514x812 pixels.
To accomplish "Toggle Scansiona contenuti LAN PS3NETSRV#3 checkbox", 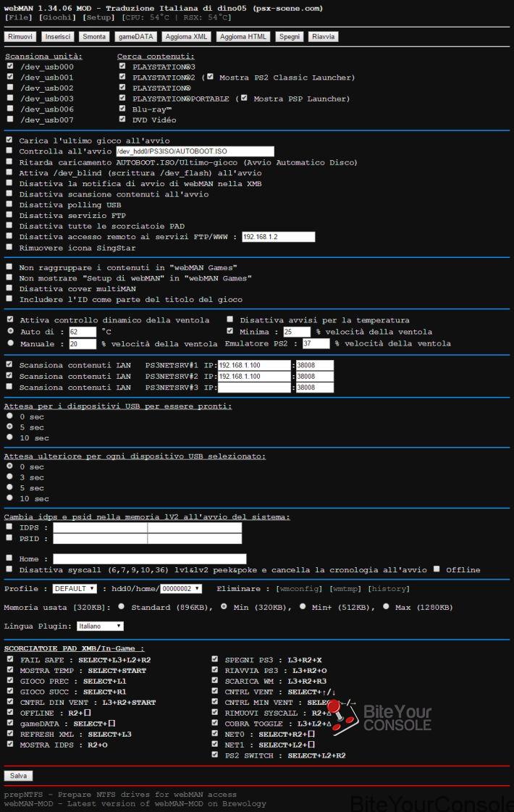I will click(x=9, y=386).
